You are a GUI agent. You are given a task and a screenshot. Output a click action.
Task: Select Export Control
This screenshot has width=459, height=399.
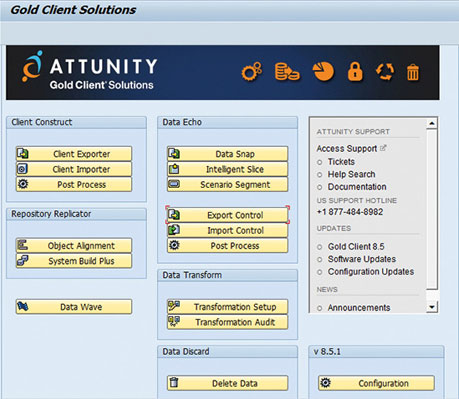click(227, 215)
